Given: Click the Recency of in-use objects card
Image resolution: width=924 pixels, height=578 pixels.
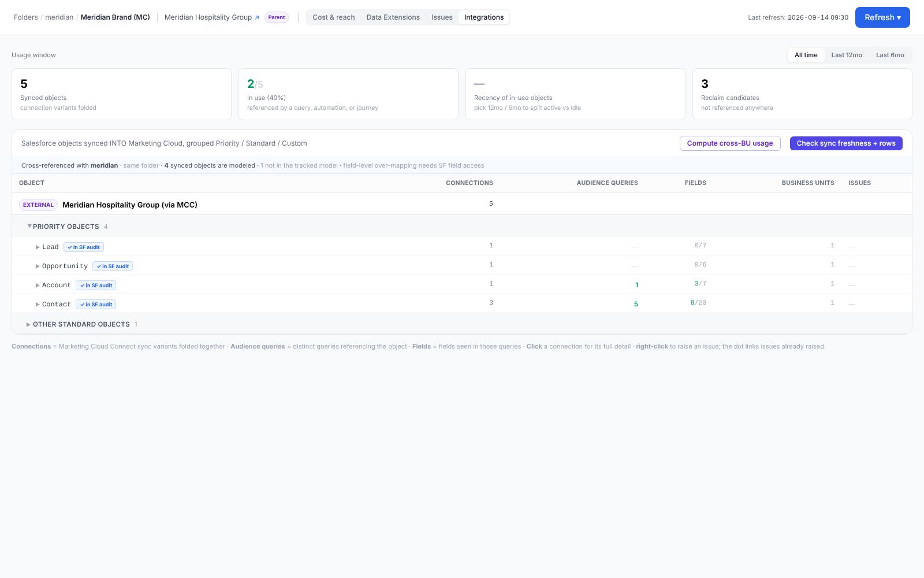Looking at the screenshot, I should 575,94.
